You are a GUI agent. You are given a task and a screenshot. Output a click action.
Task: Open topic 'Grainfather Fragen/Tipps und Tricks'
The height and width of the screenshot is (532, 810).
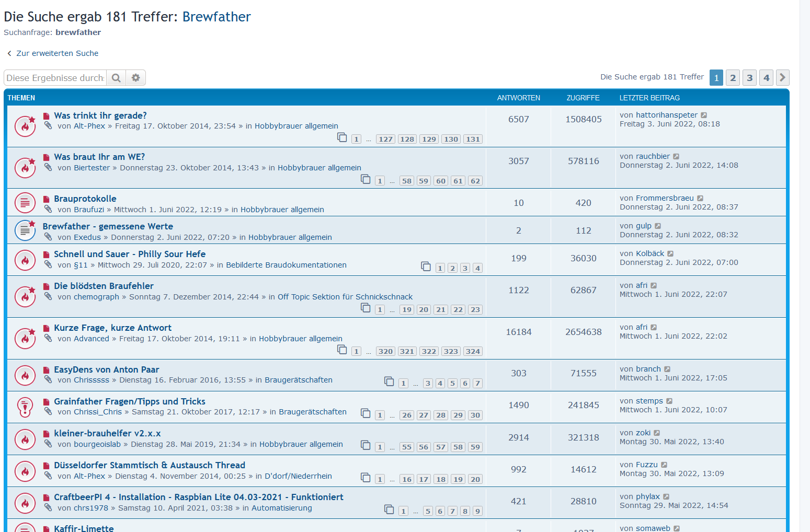tap(130, 401)
